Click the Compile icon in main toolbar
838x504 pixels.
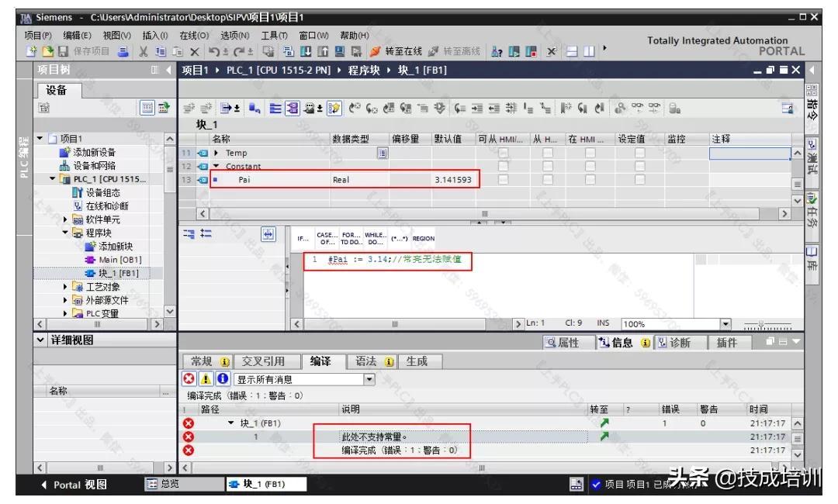(x=289, y=51)
